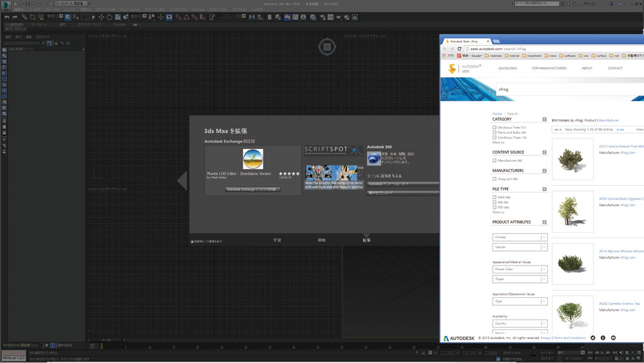Activate the Select Object tool
This screenshot has width=644, height=363.
tap(68, 17)
